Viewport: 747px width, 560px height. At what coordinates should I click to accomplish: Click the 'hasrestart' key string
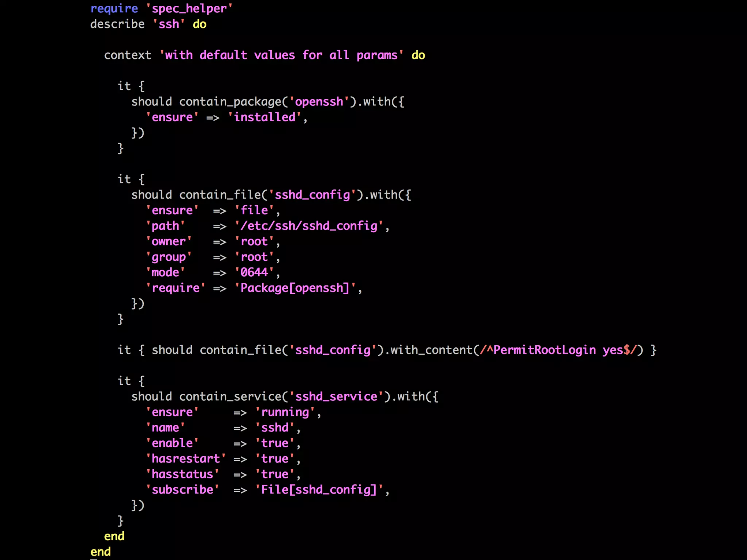tap(186, 459)
